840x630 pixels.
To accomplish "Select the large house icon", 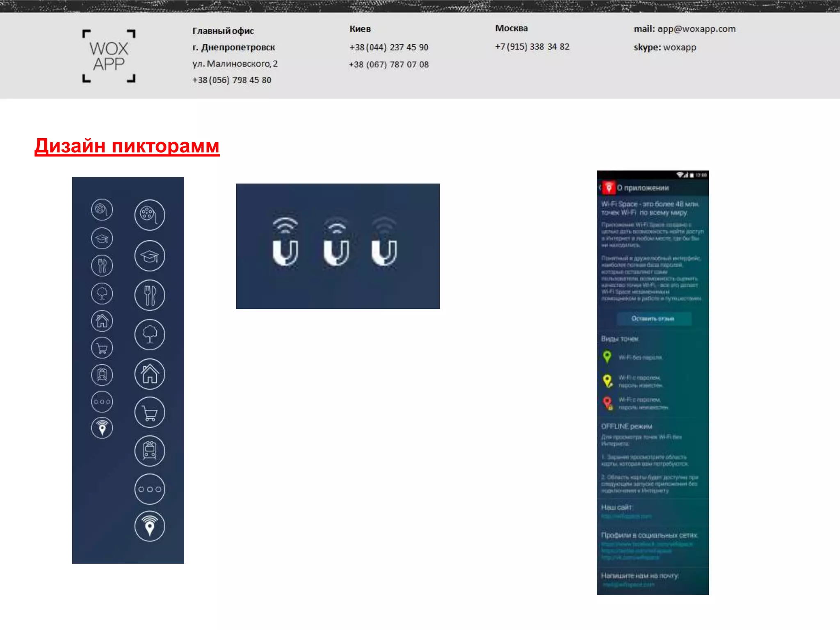I will [x=150, y=374].
